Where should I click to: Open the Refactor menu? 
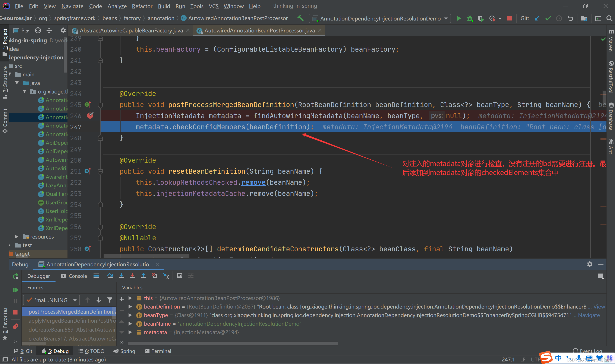142,6
